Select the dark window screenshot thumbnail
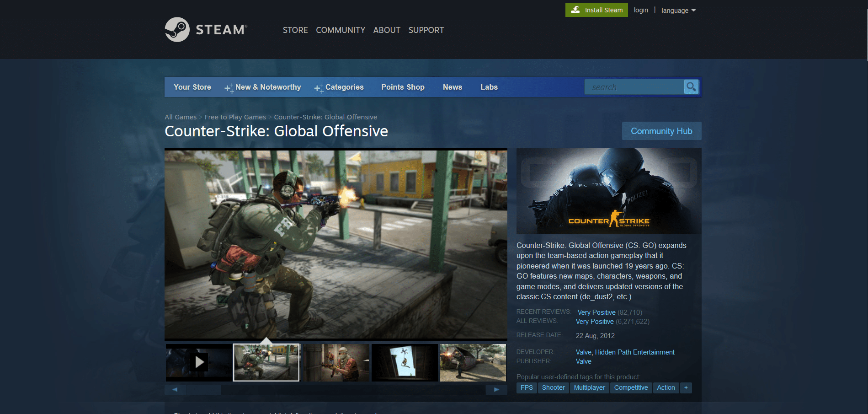 [405, 362]
